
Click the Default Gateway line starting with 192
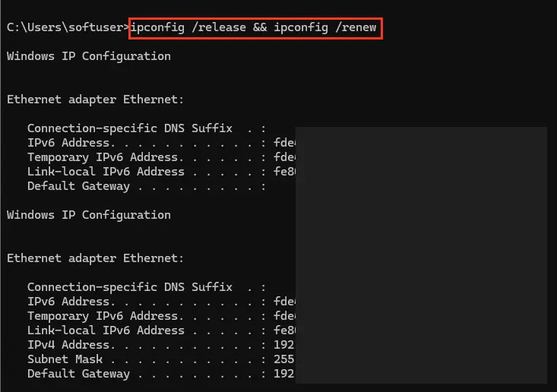pyautogui.click(x=161, y=374)
